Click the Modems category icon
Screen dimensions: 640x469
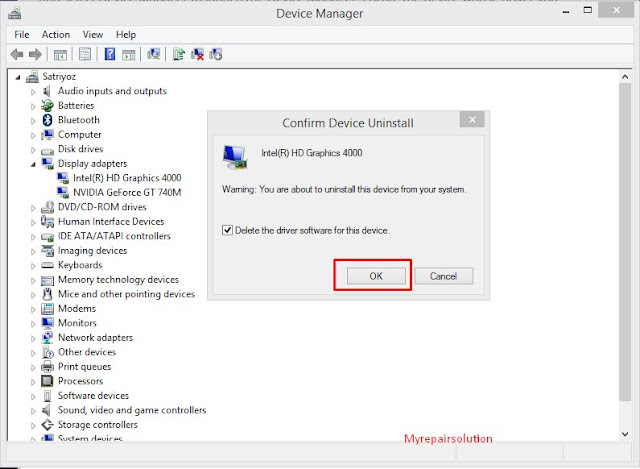pos(47,309)
